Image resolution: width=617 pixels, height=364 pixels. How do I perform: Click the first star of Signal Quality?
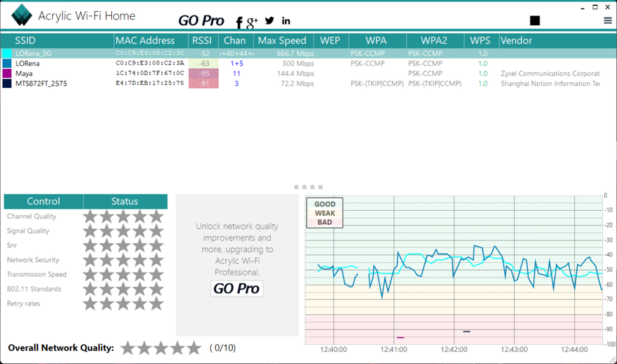pyautogui.click(x=90, y=230)
